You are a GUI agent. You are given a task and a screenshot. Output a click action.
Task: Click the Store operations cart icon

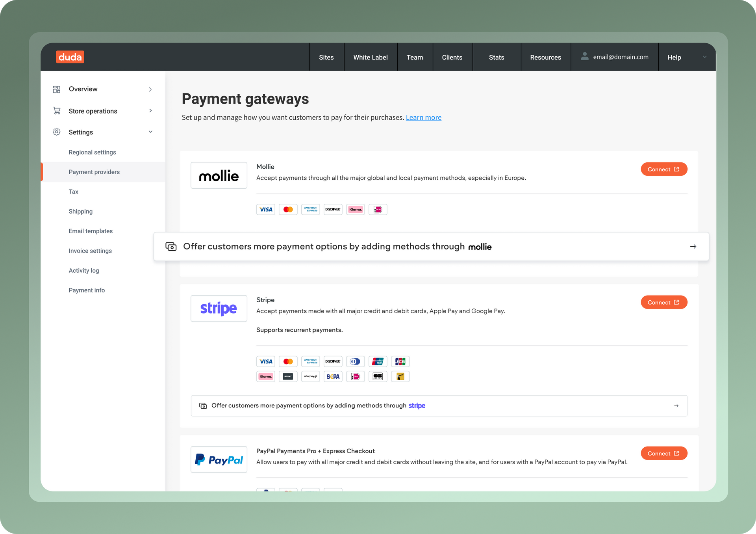point(57,111)
